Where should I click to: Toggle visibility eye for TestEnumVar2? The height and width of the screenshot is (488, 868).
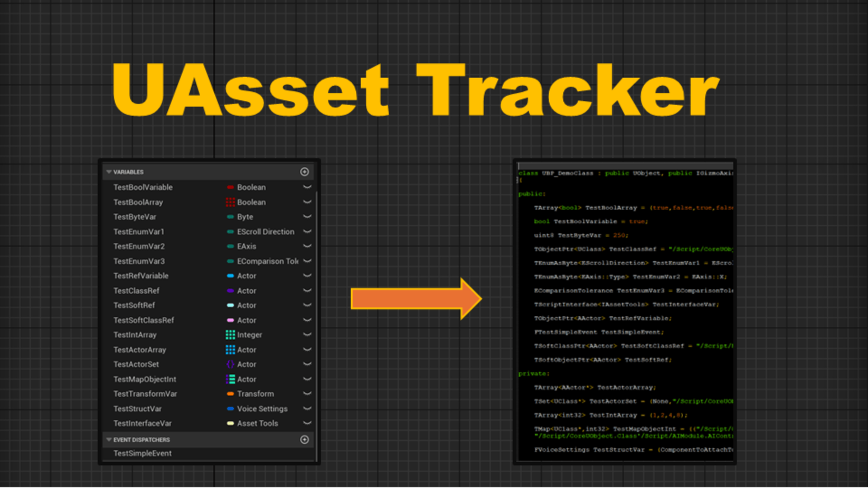[x=307, y=246]
